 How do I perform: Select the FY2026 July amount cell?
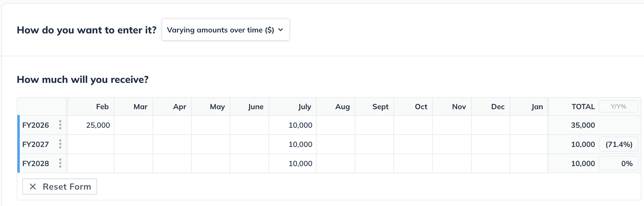tap(292, 125)
